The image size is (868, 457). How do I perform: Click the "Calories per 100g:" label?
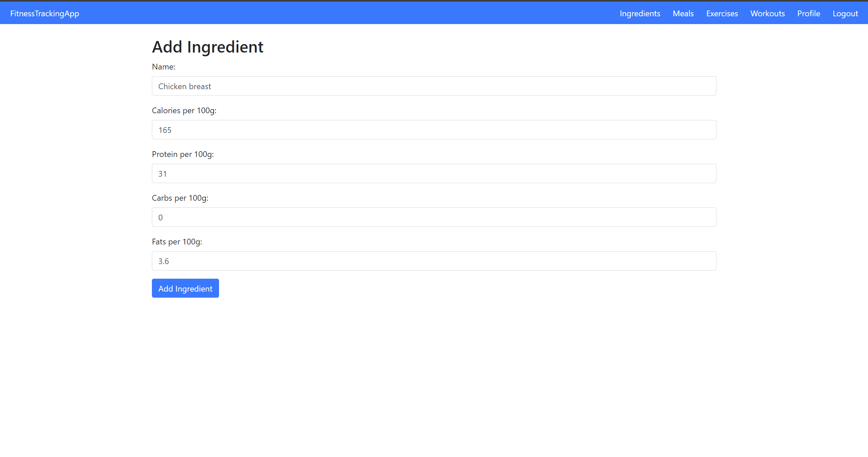(x=184, y=111)
